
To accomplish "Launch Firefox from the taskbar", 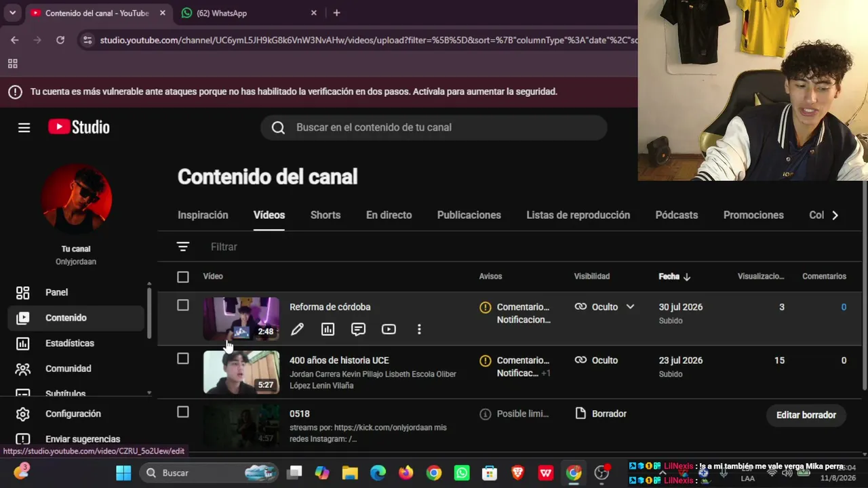I will point(406,472).
